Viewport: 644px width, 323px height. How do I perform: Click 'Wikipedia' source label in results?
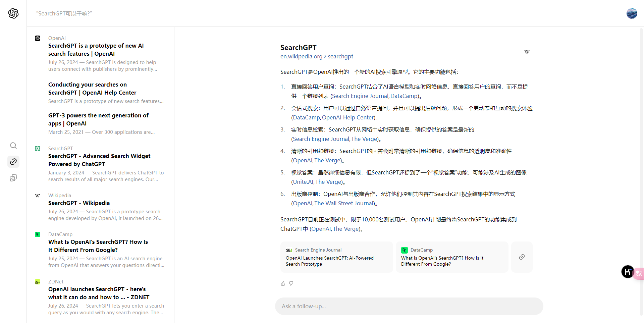point(60,196)
